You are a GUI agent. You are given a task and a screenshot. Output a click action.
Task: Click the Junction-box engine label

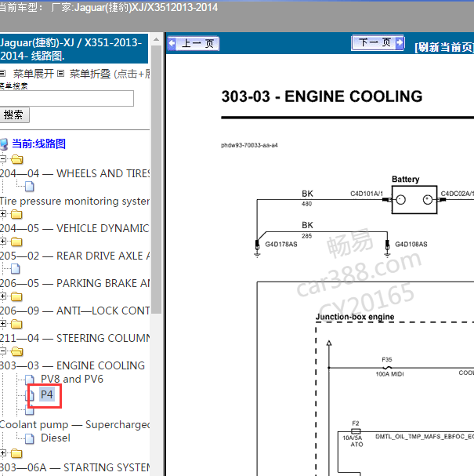click(x=355, y=317)
